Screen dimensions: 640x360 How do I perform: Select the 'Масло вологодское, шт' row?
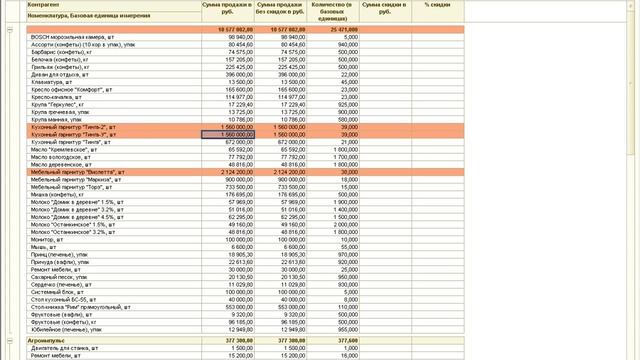[x=245, y=157]
